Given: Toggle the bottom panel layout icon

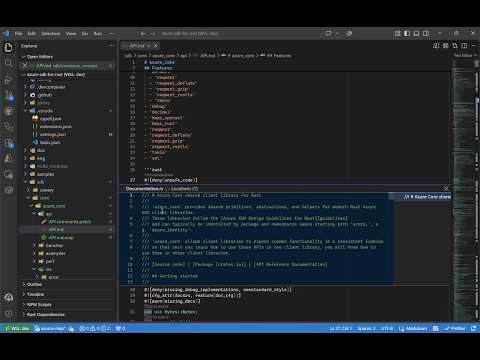Looking at the screenshot, I should pyautogui.click(x=416, y=33).
